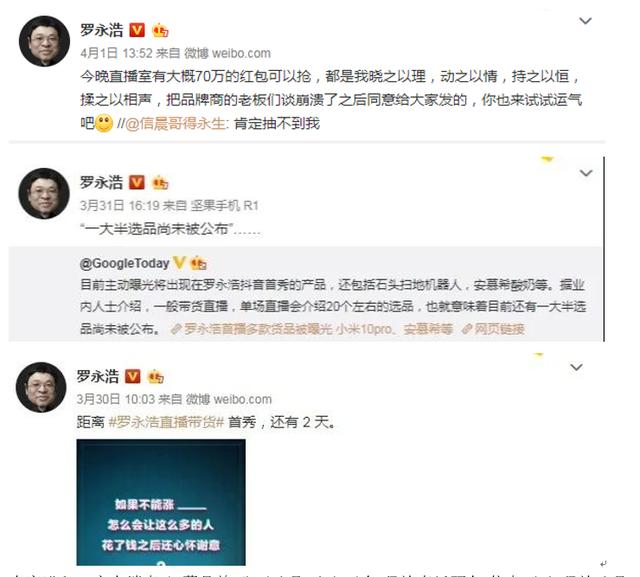This screenshot has width=640, height=577.
Task: Expand the March 31 post options chevron
Action: 586,173
